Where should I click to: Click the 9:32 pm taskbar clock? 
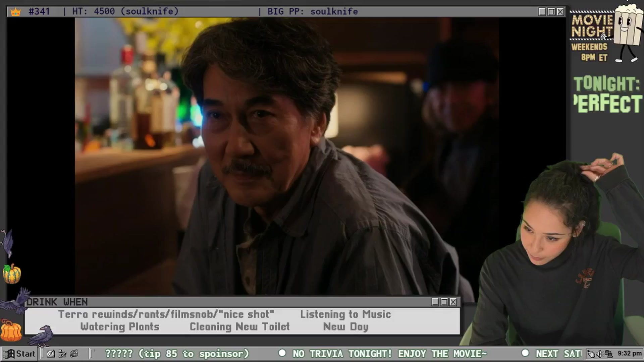pyautogui.click(x=629, y=353)
